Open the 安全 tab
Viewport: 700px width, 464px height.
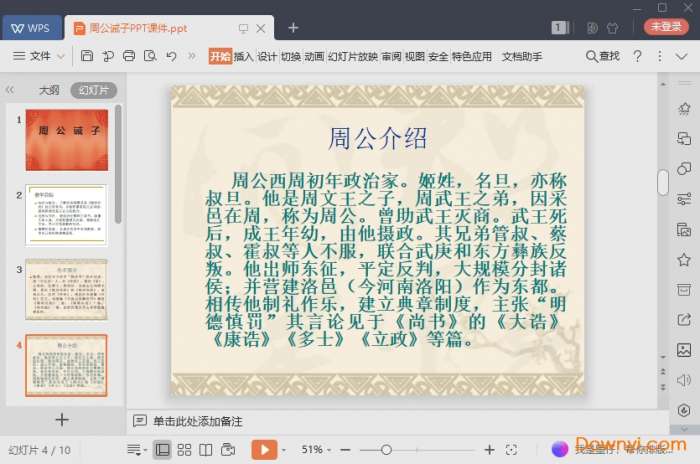pos(438,56)
